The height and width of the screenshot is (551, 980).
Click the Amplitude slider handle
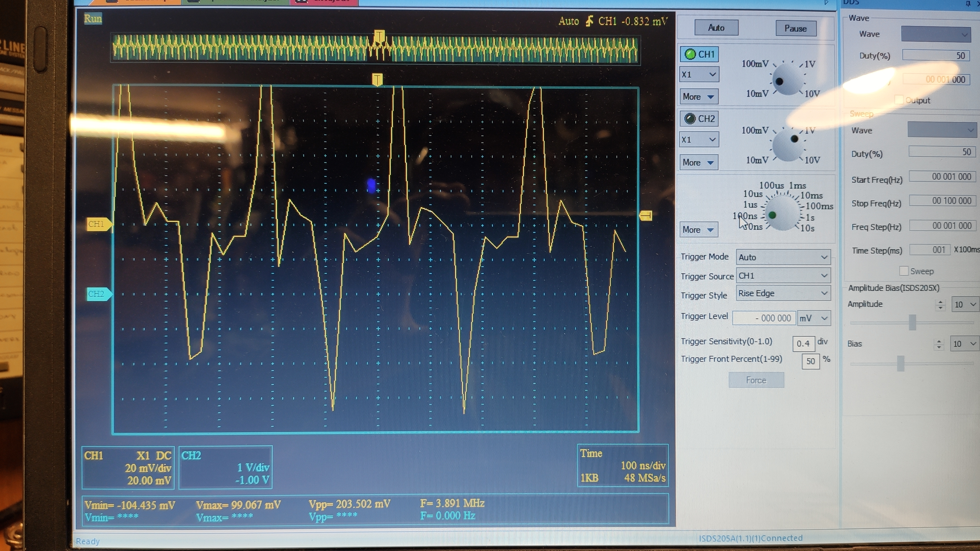(x=912, y=322)
